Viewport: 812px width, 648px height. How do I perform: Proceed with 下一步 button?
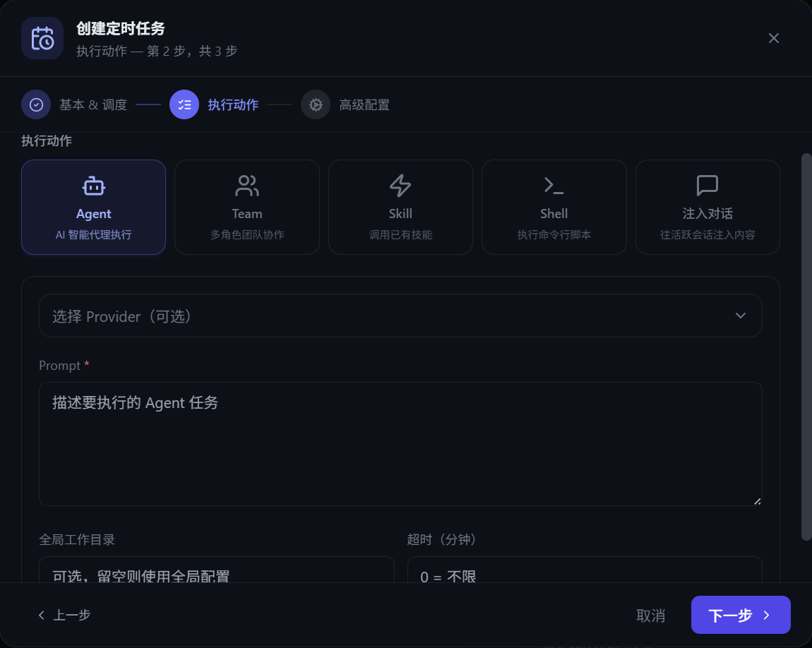point(741,615)
